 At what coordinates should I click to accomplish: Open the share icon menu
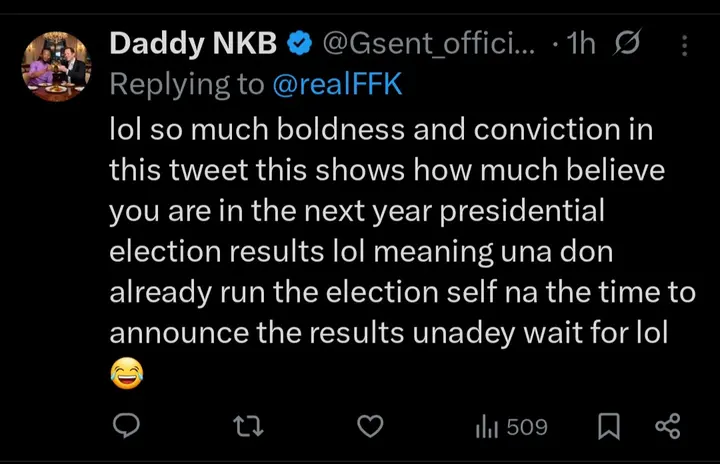(x=667, y=427)
